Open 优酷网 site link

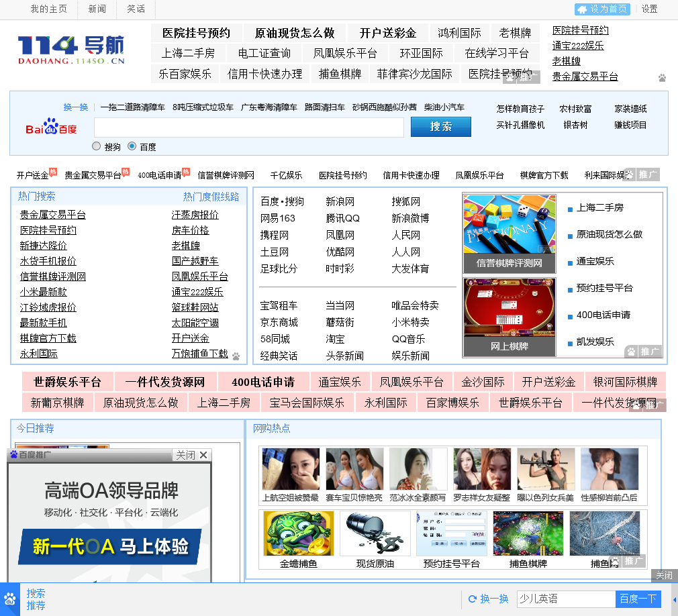(x=340, y=252)
